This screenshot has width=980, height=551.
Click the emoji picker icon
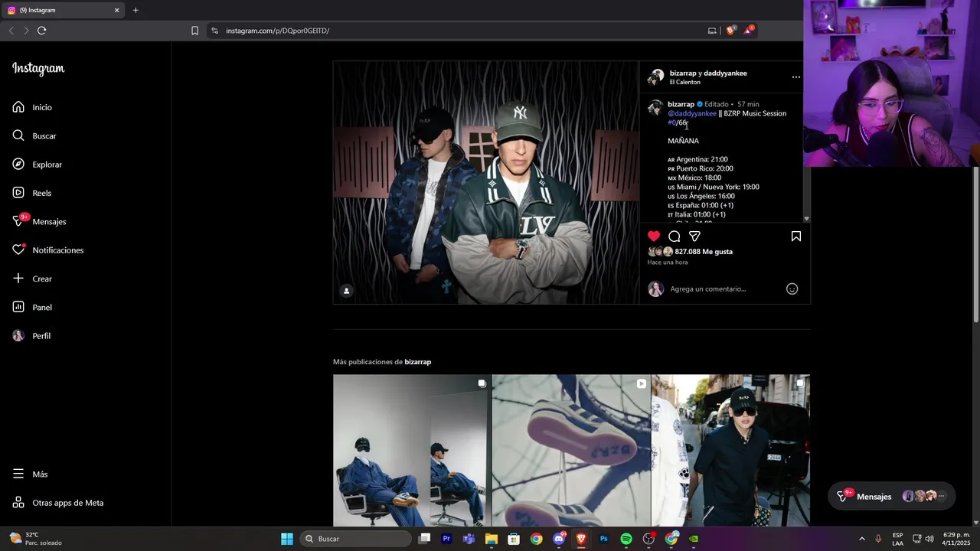pyautogui.click(x=792, y=289)
